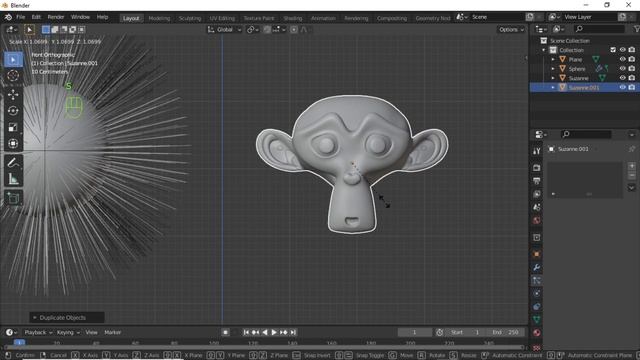Toggle render camera icon for Plane
Image resolution: width=640 pixels, height=360 pixels.
click(632, 59)
